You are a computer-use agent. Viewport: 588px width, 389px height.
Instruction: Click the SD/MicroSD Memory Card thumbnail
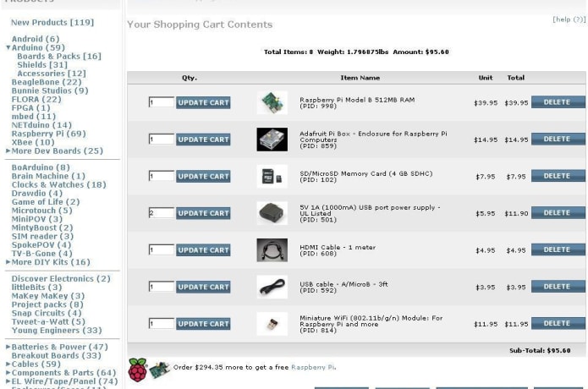click(x=272, y=176)
